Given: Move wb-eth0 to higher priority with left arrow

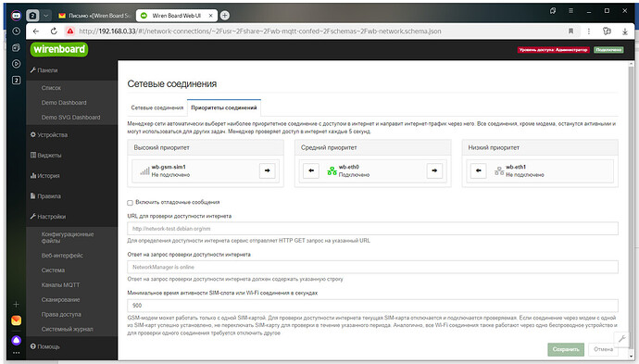Looking at the screenshot, I should pyautogui.click(x=311, y=170).
